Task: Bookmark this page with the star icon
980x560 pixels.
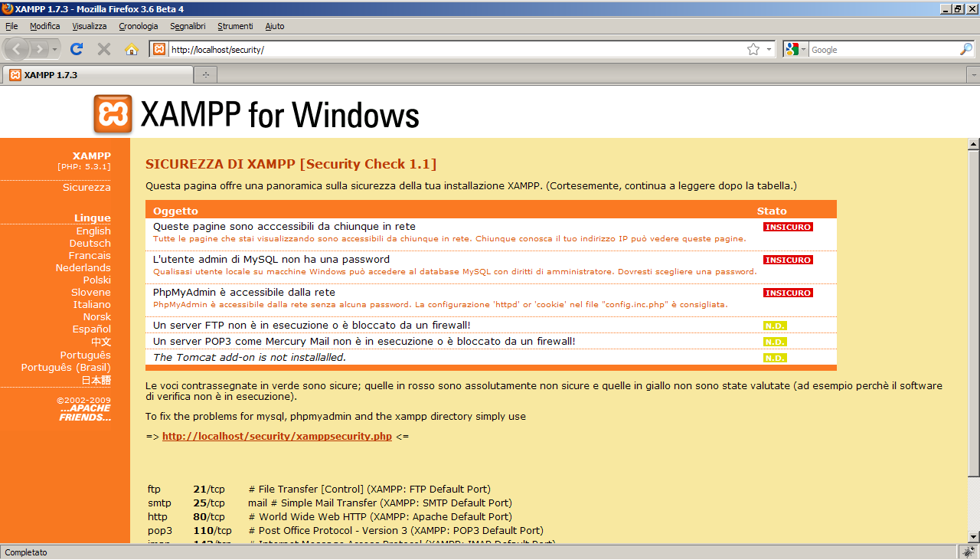Action: (753, 49)
